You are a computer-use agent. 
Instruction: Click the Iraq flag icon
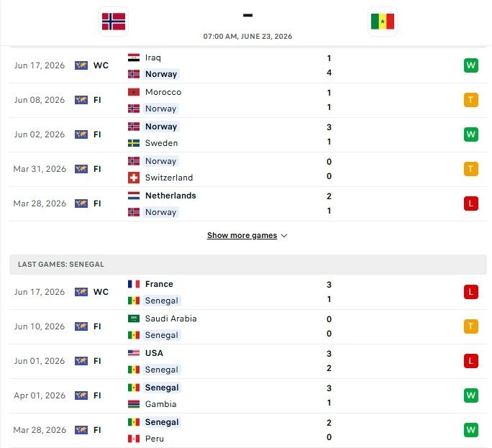tap(134, 58)
